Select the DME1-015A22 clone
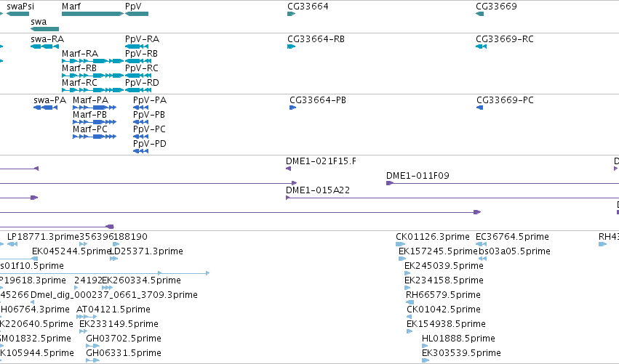Image resolution: width=619 pixels, height=364 pixels. pos(452,198)
